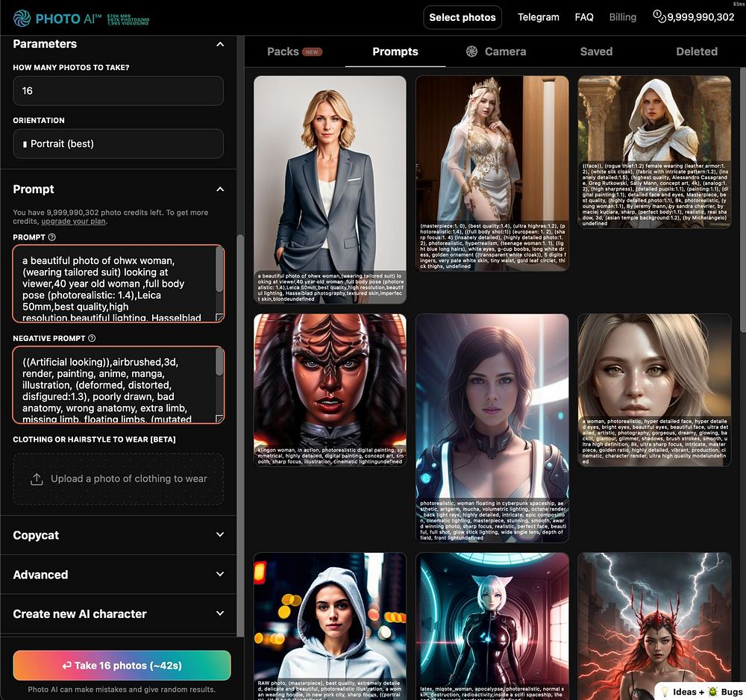Open the Billing link
746x700 pixels.
tap(622, 17)
